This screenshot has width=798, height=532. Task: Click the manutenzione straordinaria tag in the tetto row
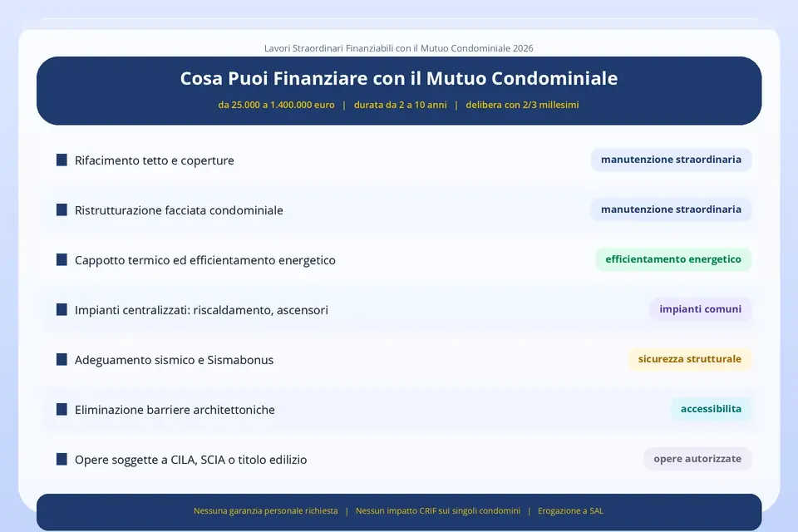[x=671, y=160]
